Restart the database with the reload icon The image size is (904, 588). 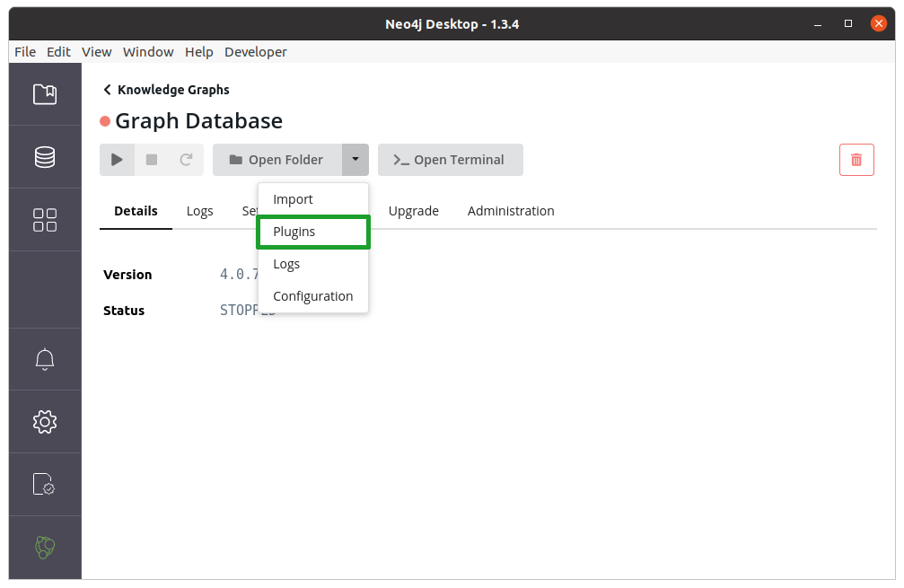click(x=186, y=160)
